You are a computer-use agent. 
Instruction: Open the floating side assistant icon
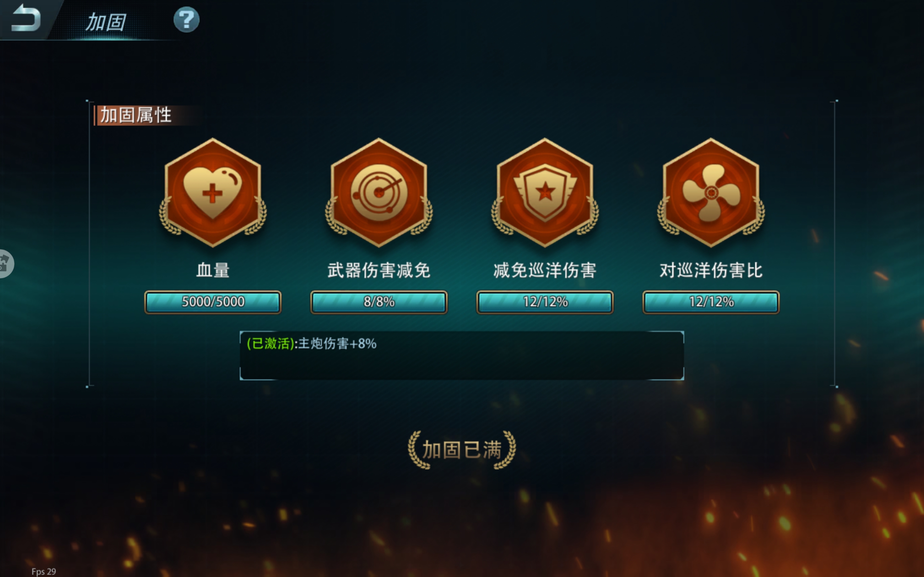(6, 264)
